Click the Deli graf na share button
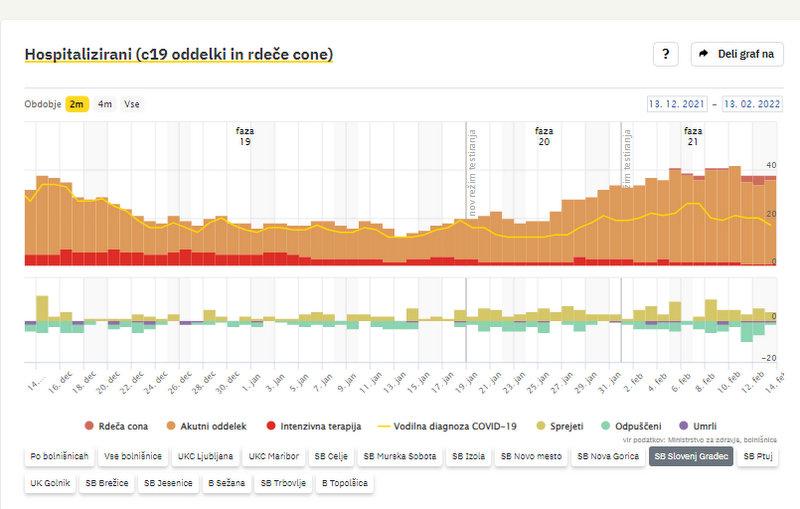 click(x=737, y=54)
